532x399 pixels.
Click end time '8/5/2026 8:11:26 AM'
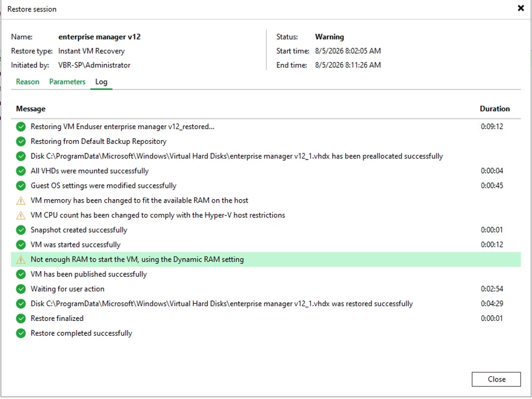click(x=347, y=65)
